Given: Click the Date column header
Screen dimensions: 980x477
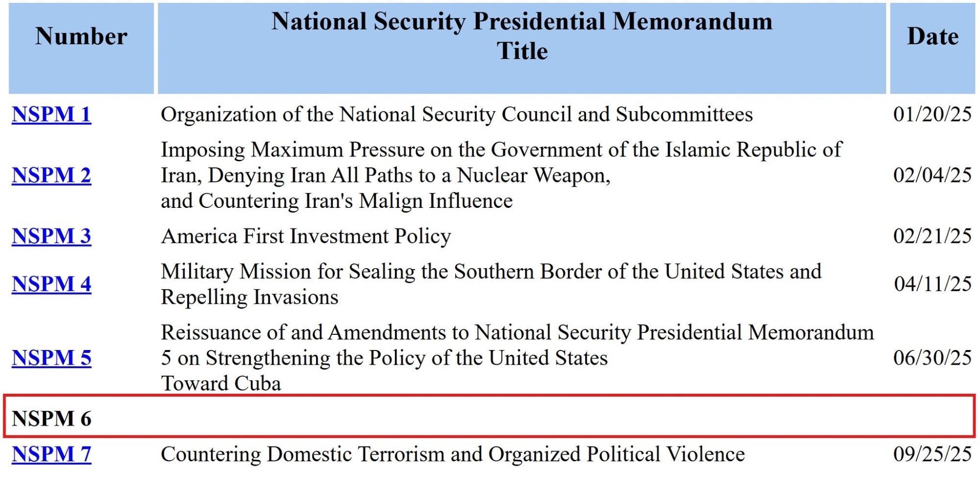Looking at the screenshot, I should pyautogui.click(x=932, y=37).
